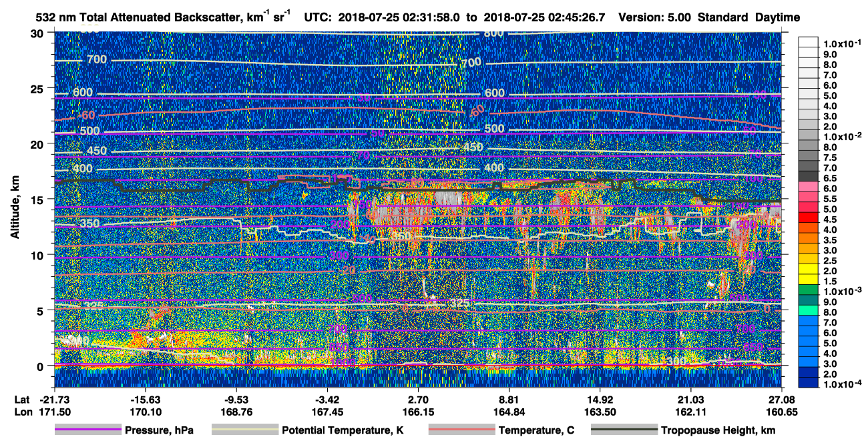Click the dark Tropopause Height legend line sample

pyautogui.click(x=625, y=430)
